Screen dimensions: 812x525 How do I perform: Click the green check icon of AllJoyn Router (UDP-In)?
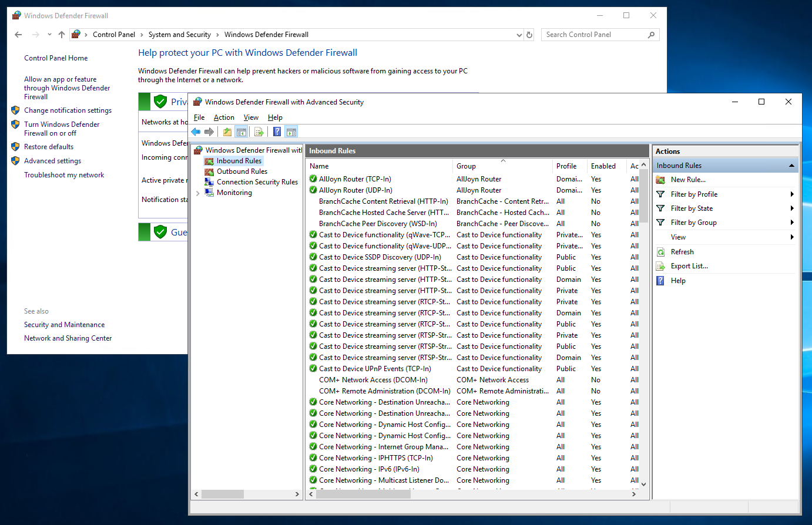(313, 190)
